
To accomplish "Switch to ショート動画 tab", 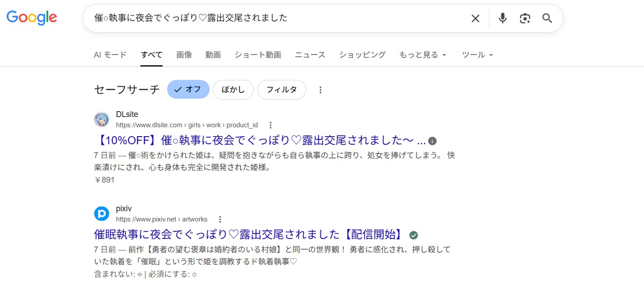I will [258, 55].
